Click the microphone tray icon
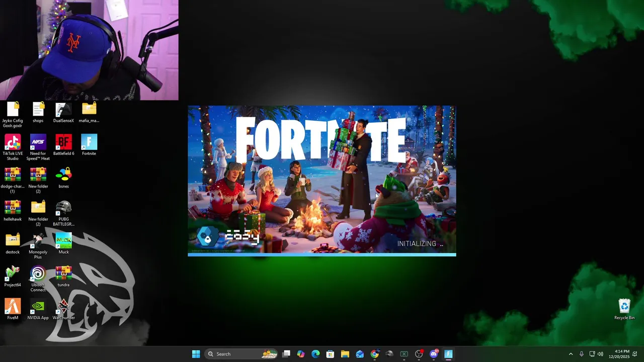The width and height of the screenshot is (644, 362). [582, 354]
